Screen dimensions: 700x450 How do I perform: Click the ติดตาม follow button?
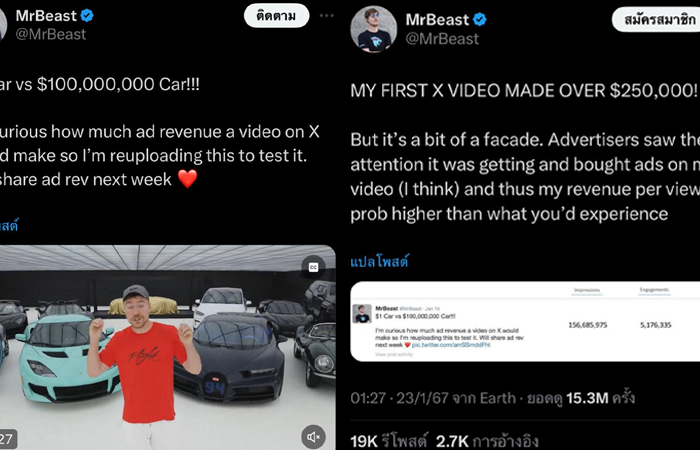[x=276, y=17]
